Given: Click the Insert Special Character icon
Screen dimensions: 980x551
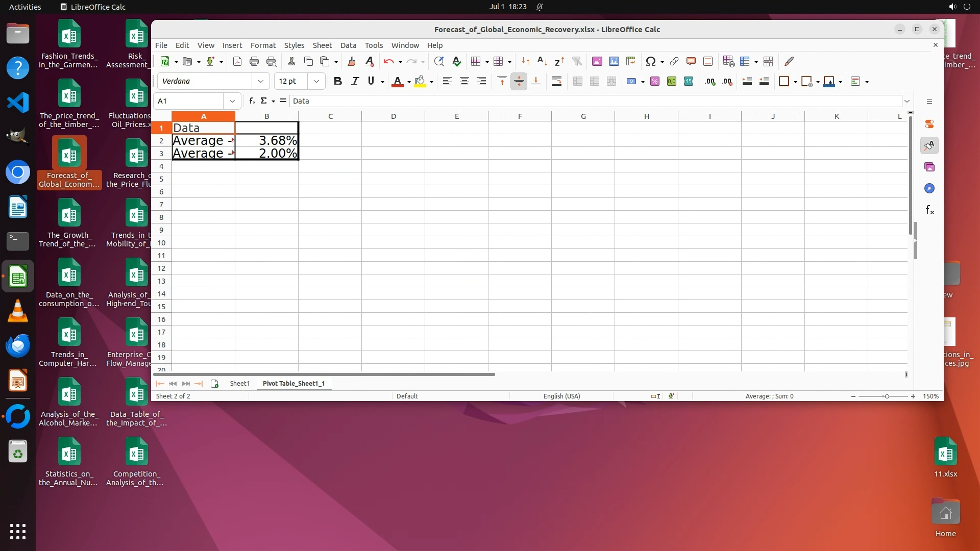Looking at the screenshot, I should point(650,61).
